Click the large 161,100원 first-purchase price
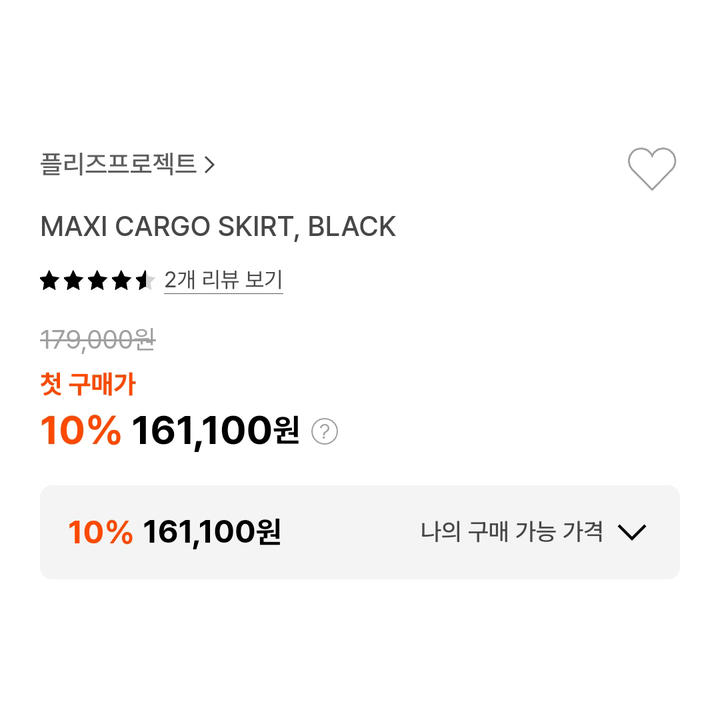This screenshot has height=720, width=720. coord(216,431)
